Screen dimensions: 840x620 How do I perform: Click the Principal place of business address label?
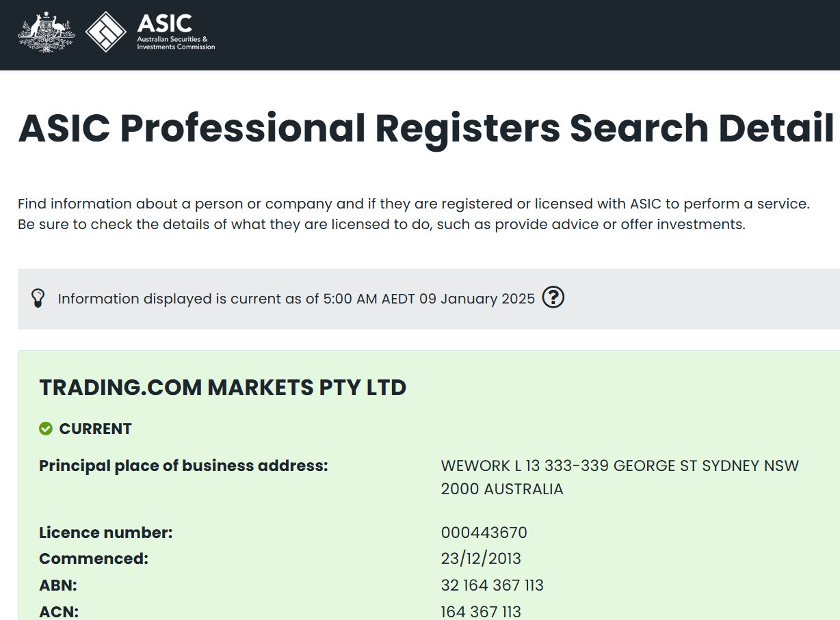[183, 466]
